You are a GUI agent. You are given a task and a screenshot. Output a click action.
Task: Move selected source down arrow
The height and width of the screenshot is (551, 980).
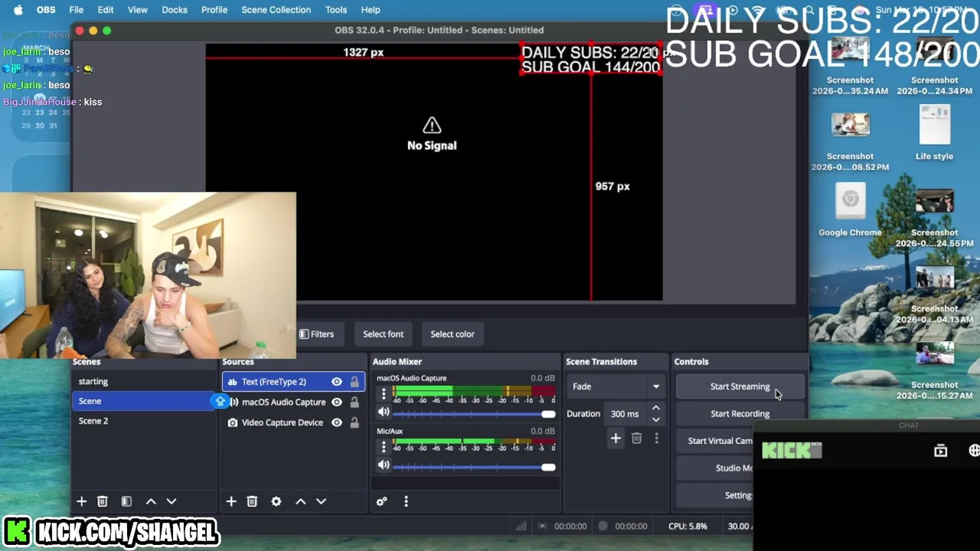coord(322,501)
